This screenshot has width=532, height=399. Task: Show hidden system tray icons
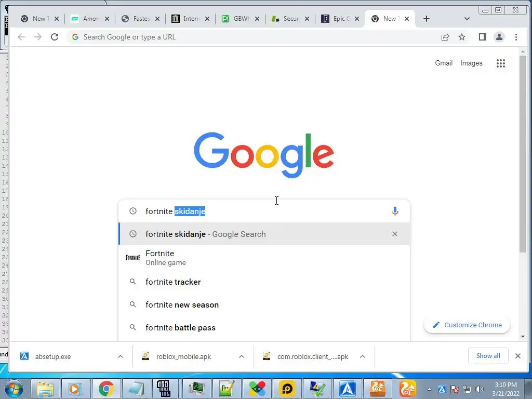429,389
